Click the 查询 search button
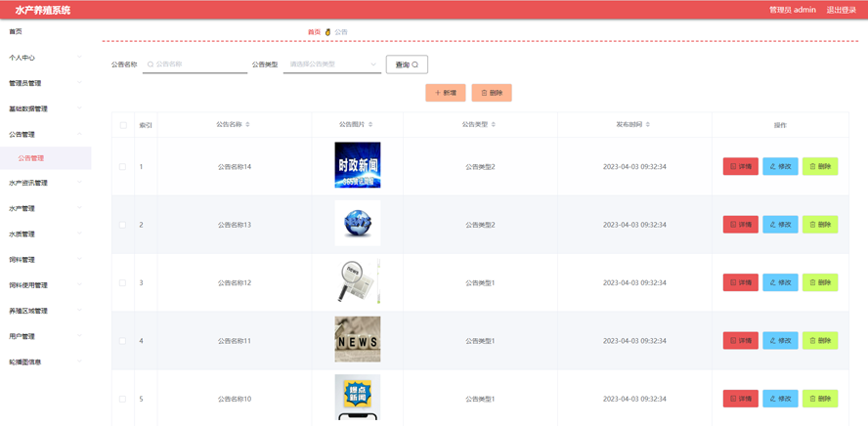 click(407, 64)
